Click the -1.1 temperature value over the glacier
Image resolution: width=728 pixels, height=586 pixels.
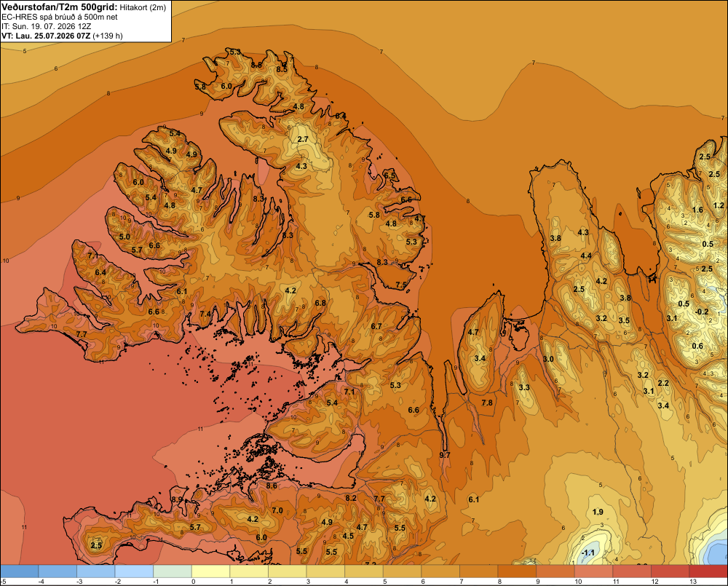pos(587,553)
